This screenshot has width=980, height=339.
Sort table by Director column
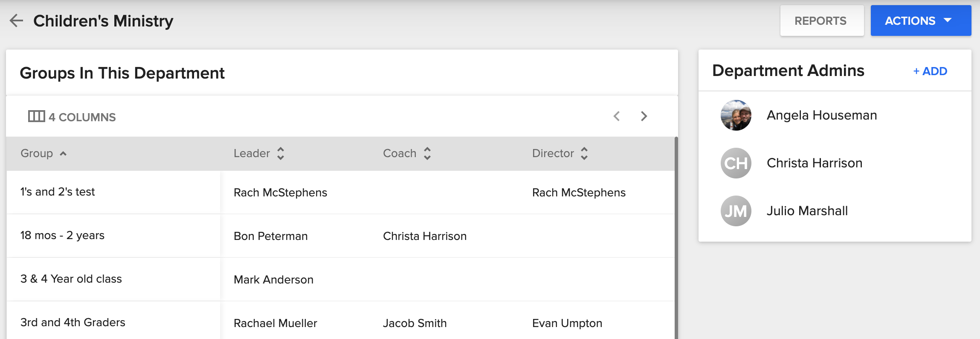click(x=584, y=153)
